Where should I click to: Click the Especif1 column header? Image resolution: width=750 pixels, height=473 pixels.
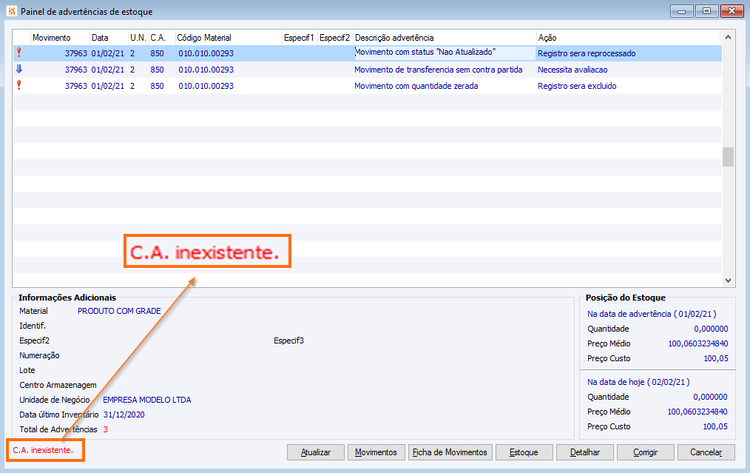pyautogui.click(x=299, y=38)
